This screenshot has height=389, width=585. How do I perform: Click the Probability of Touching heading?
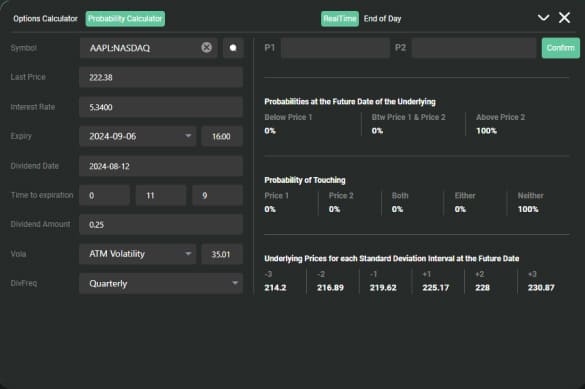[x=305, y=180]
